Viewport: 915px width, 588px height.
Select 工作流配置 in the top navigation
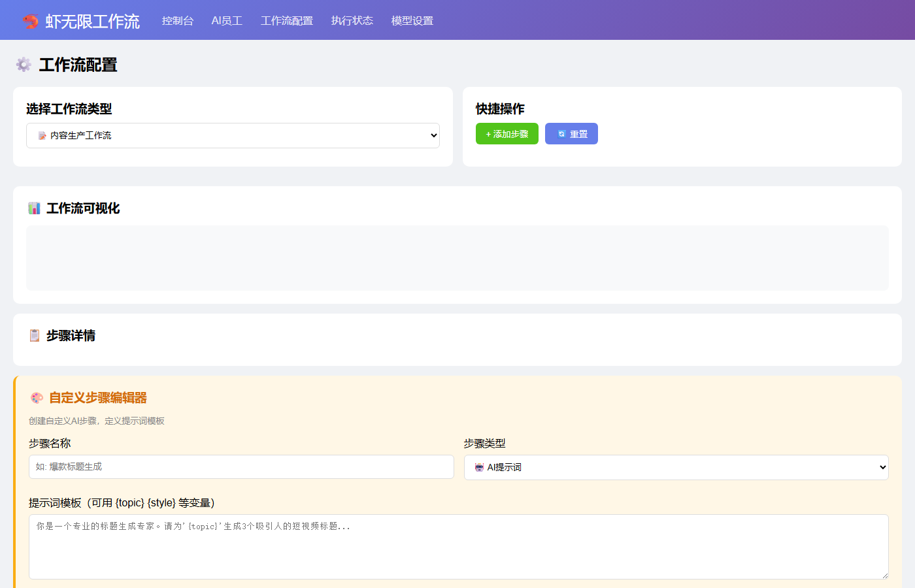[287, 21]
